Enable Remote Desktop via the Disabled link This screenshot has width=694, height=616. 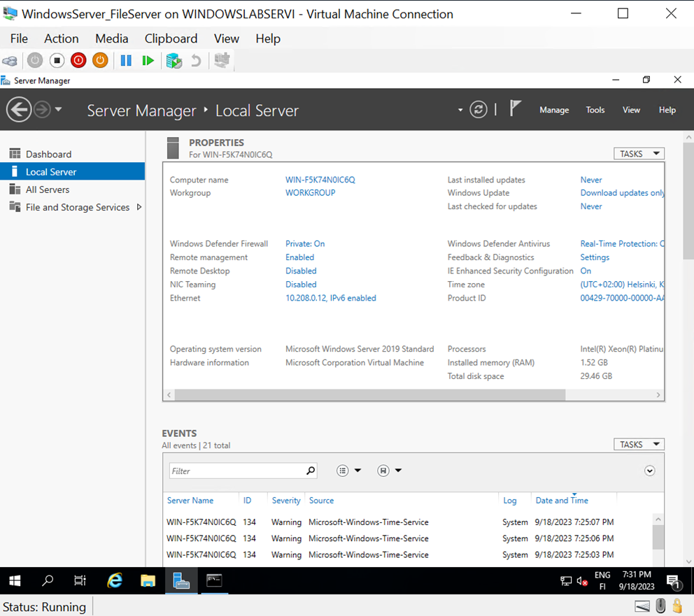pos(301,271)
